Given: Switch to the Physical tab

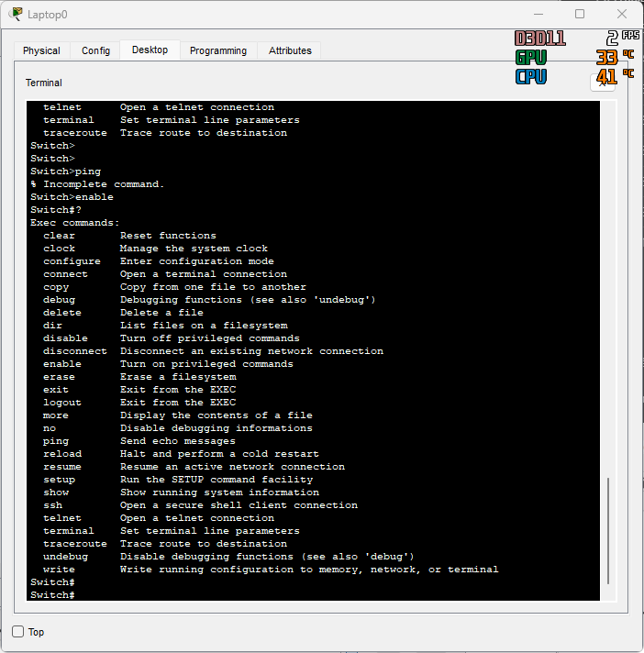Looking at the screenshot, I should coord(41,50).
